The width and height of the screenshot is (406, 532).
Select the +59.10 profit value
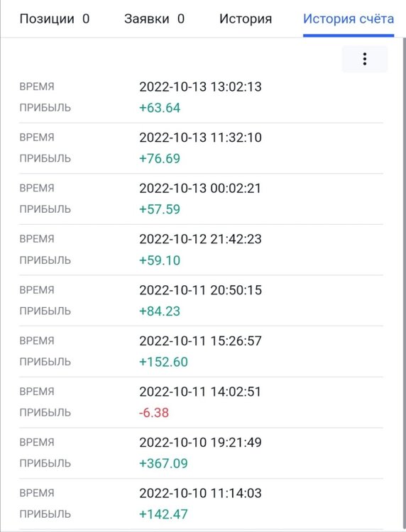click(x=160, y=260)
